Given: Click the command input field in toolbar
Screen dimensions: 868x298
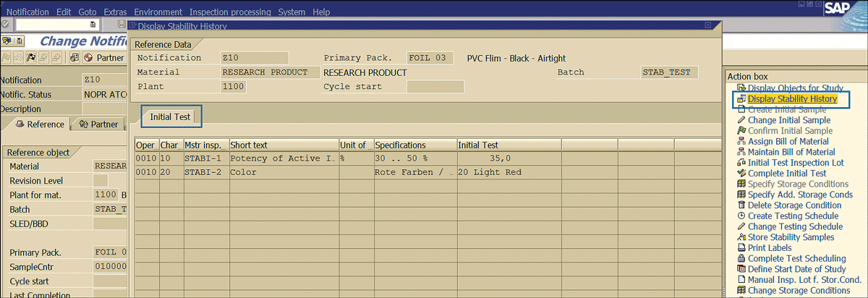Looking at the screenshot, I should pos(58,25).
